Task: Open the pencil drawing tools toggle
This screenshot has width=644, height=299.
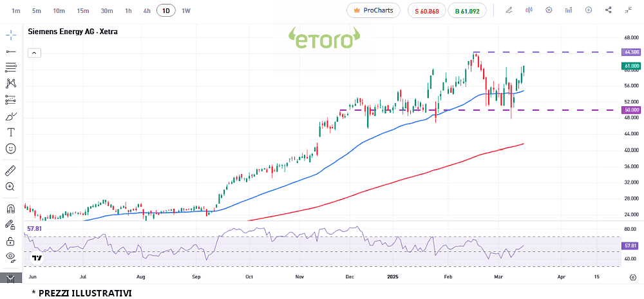Action: click(x=509, y=10)
